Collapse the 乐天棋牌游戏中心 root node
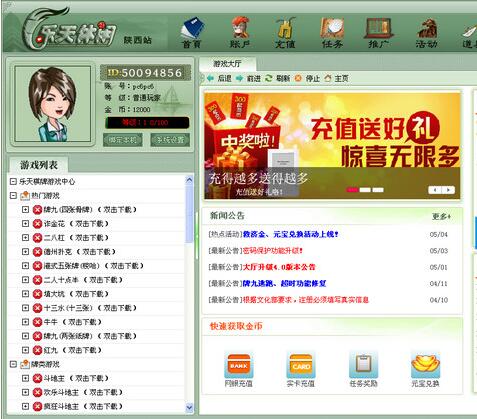This screenshot has width=477, height=419. pyautogui.click(x=13, y=182)
